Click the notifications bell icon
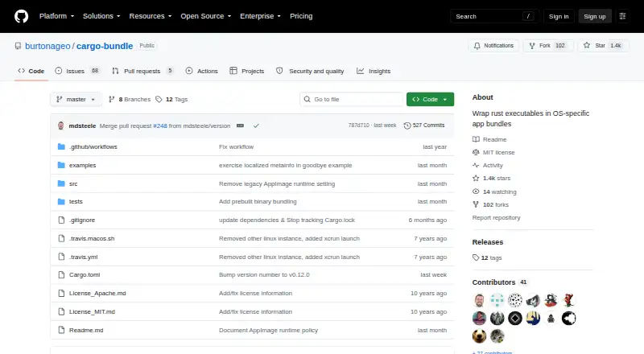The width and height of the screenshot is (644, 354). pyautogui.click(x=477, y=46)
